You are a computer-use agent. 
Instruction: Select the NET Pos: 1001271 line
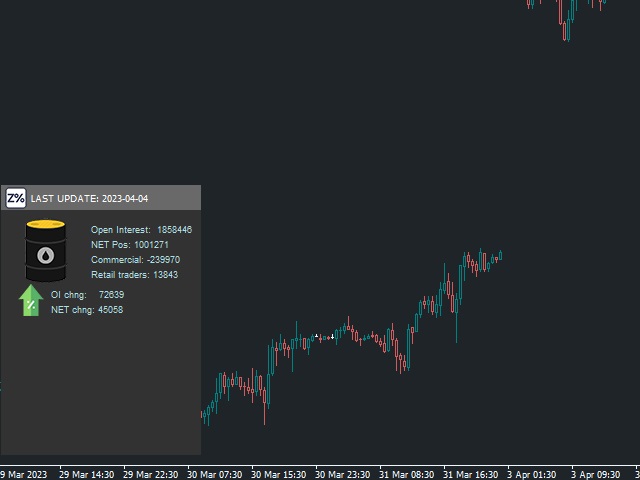point(130,245)
